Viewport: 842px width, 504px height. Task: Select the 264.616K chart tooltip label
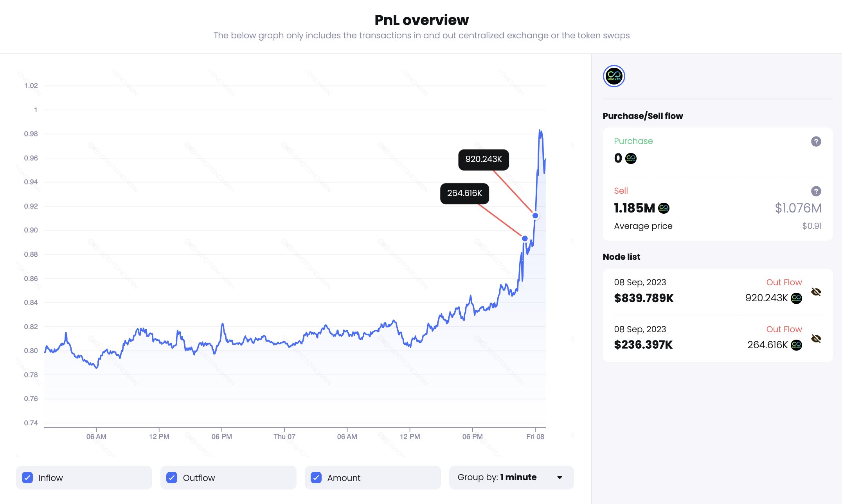coord(464,193)
